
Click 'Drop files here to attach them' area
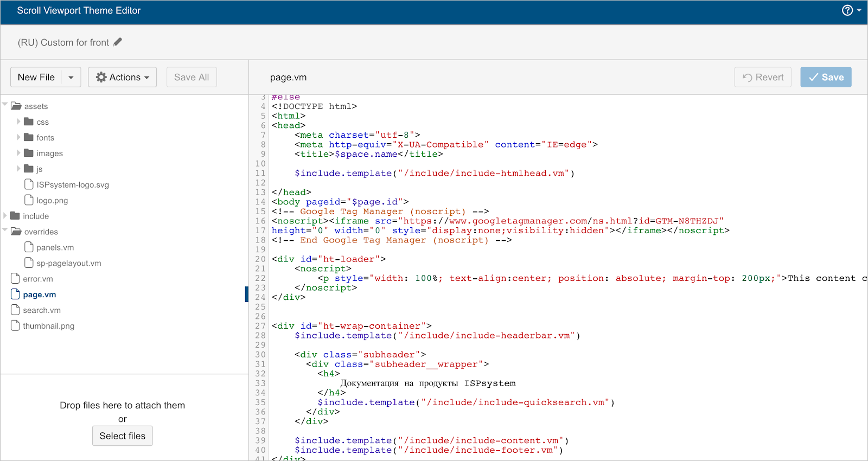click(x=123, y=405)
